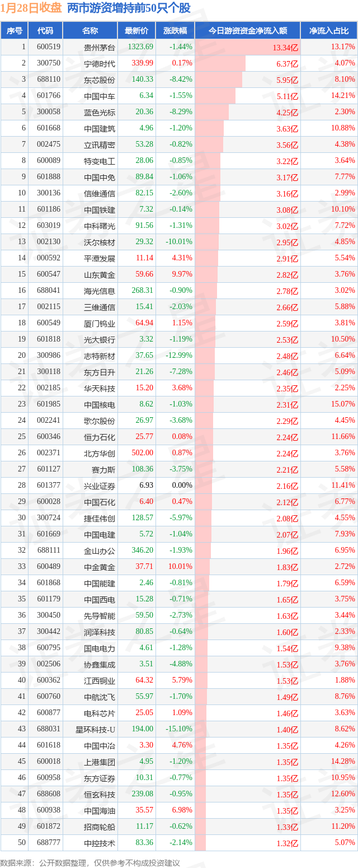Click the stock name 润泽科技

point(100,632)
